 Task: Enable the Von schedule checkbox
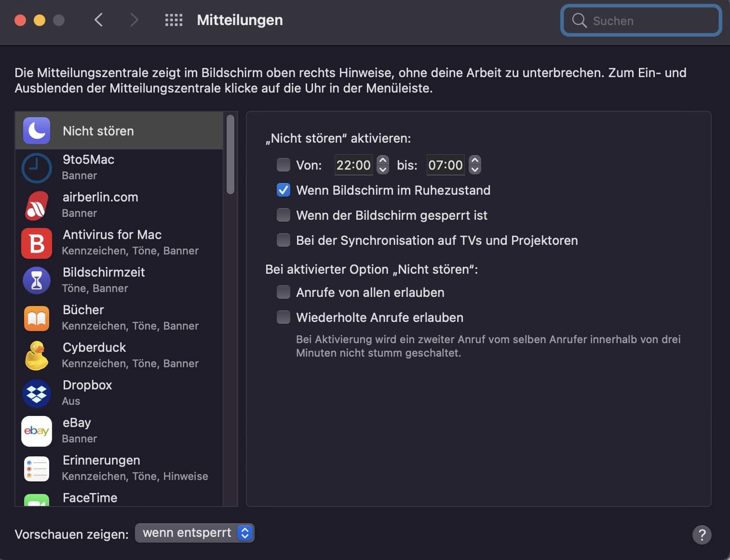click(x=284, y=165)
